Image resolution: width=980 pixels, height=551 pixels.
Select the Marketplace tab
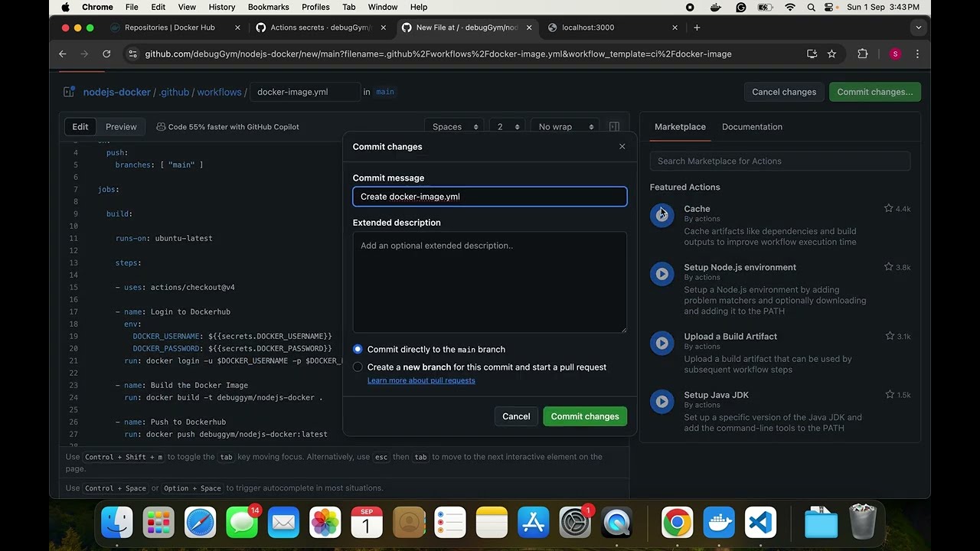pyautogui.click(x=680, y=127)
